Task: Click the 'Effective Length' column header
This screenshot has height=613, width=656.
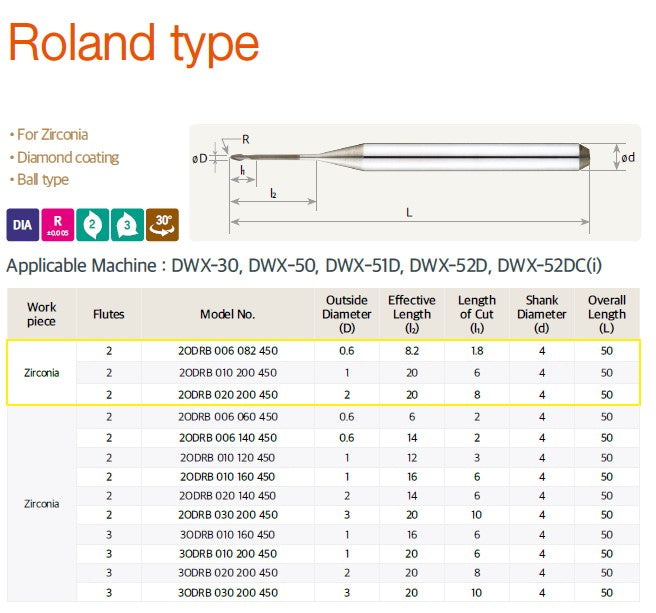Action: [412, 314]
